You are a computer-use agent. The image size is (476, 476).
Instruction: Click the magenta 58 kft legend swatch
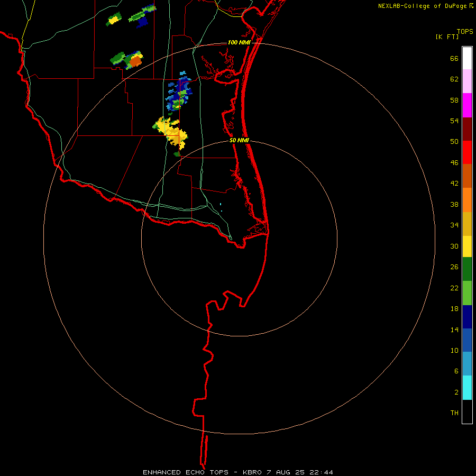467,105
